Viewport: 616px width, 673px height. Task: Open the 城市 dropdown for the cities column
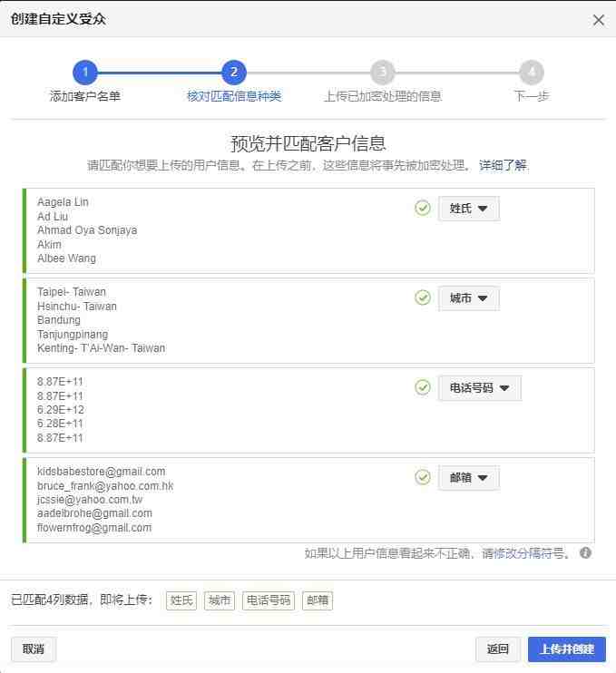pyautogui.click(x=469, y=297)
